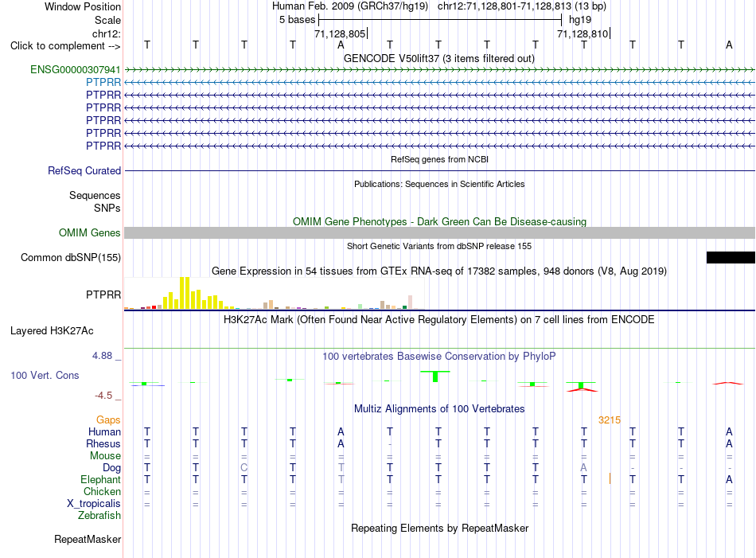Open the 'OMIM Genes' track label
756x558 pixels.
[x=90, y=233]
